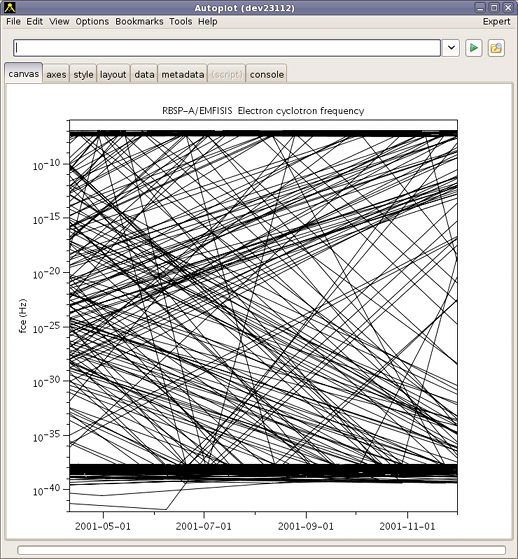
Task: Click the 10^-25 y-axis tick label
Action: (47, 328)
